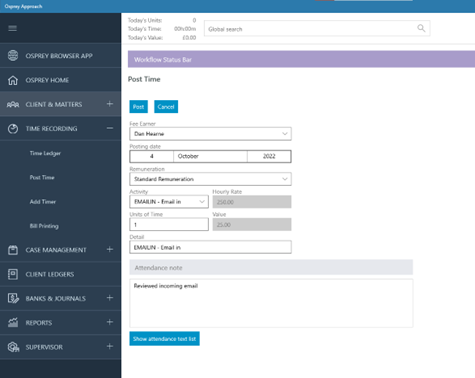This screenshot has height=378, width=475.
Task: Expand Supervisor with plus sign
Action: [110, 346]
